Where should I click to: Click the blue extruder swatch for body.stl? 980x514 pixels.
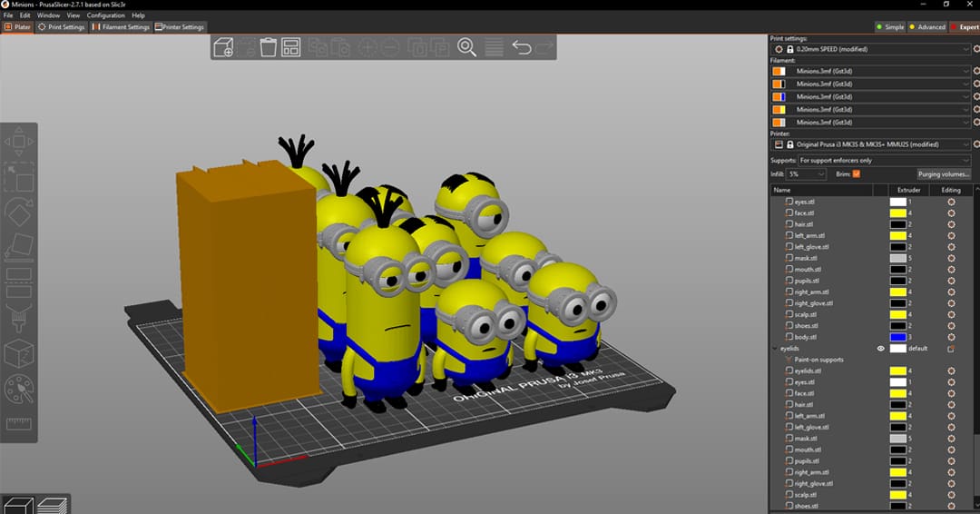point(897,337)
